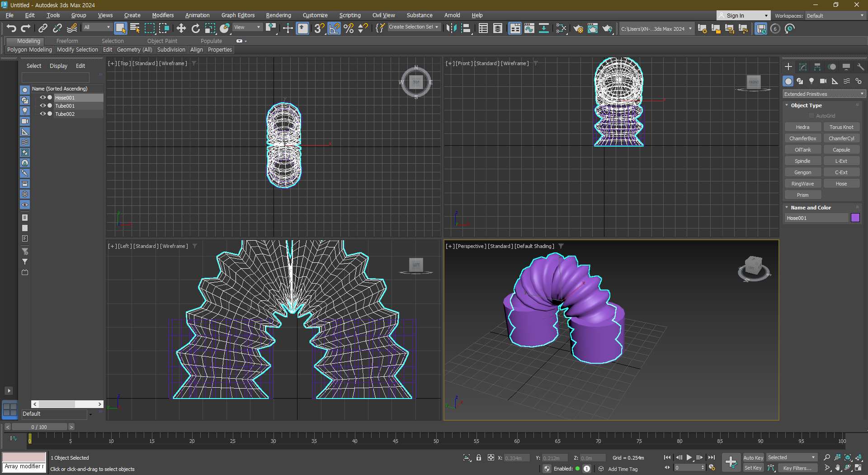Go to start frame button

click(667, 457)
